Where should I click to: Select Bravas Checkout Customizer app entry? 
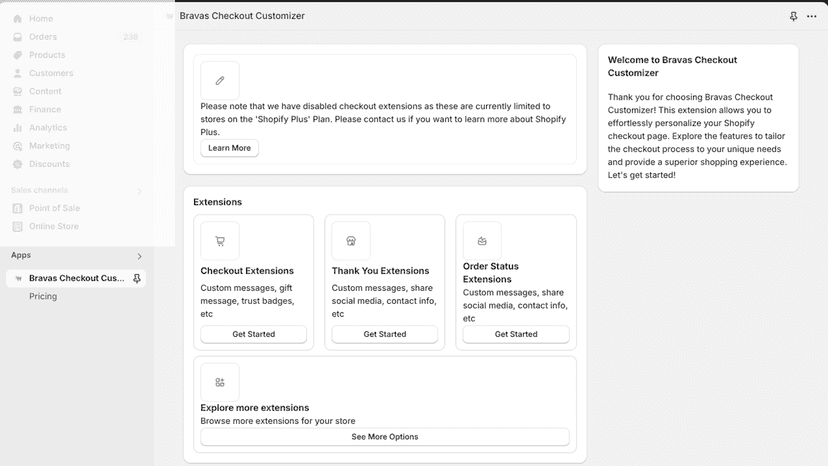76,278
